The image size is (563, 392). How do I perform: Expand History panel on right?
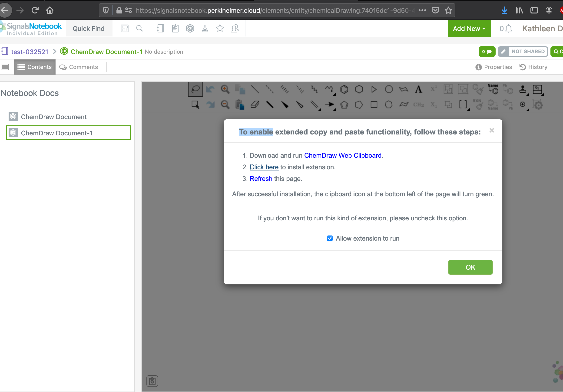534,67
